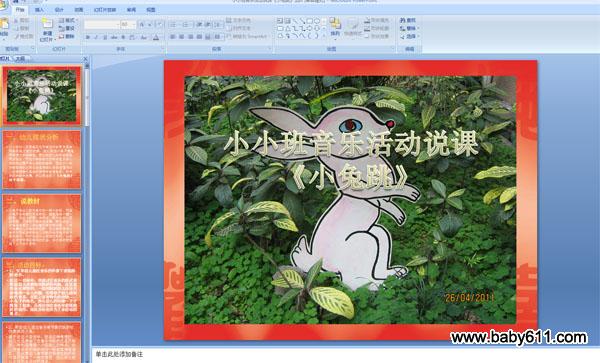
Task: Select the oval shape in shapes gallery
Action: click(316, 21)
